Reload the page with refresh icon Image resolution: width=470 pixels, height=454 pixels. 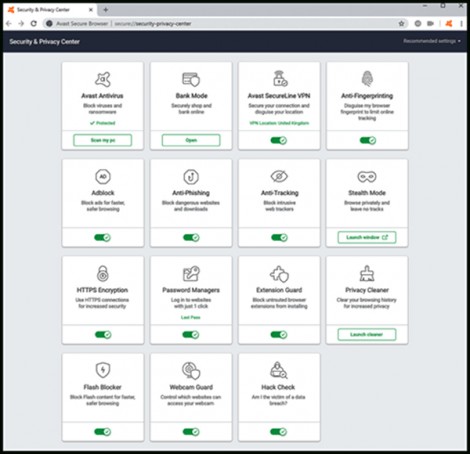pyautogui.click(x=34, y=23)
